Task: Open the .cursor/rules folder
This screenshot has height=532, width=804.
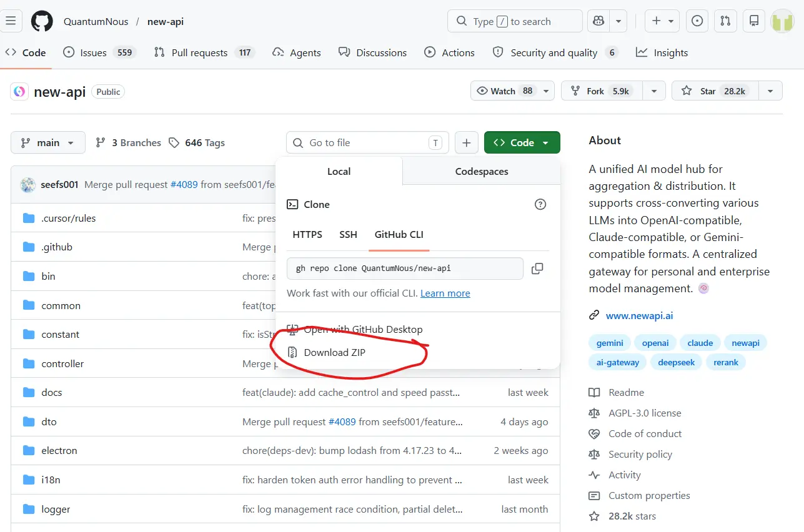Action: point(68,218)
